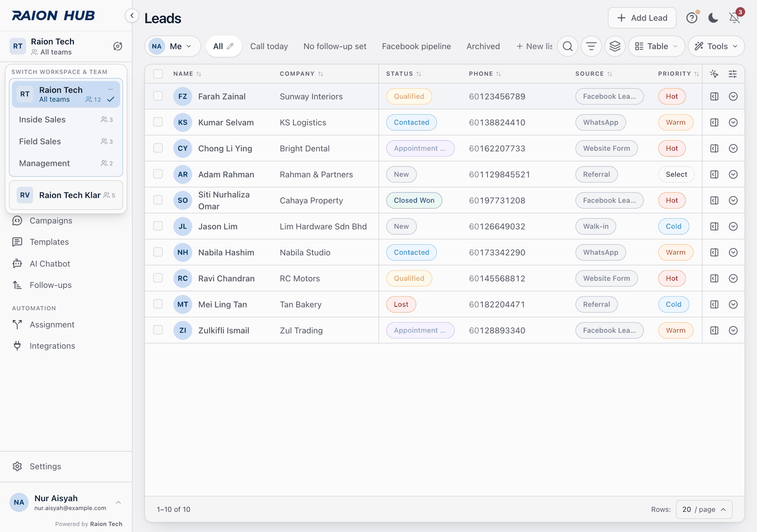Click the Walk-in source tag for Jason Lim
This screenshot has width=757, height=532.
coord(596,227)
